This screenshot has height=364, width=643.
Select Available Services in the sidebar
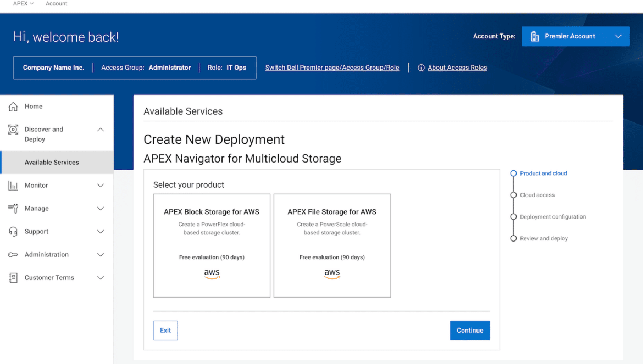57,163
